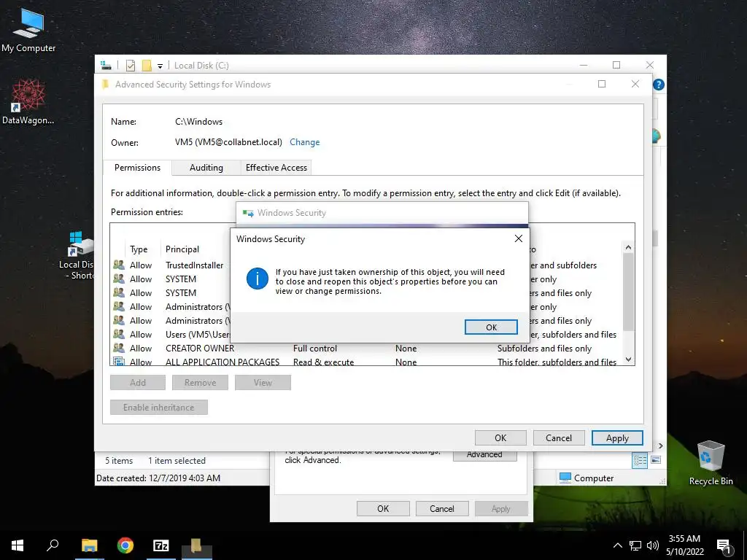Click Cancel in the Windows Properties window

[441, 508]
